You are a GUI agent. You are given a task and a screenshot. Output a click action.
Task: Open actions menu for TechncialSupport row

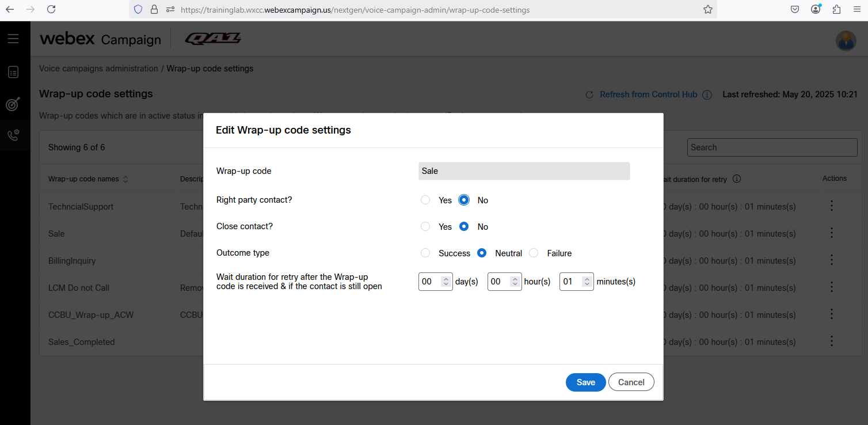[x=831, y=206]
